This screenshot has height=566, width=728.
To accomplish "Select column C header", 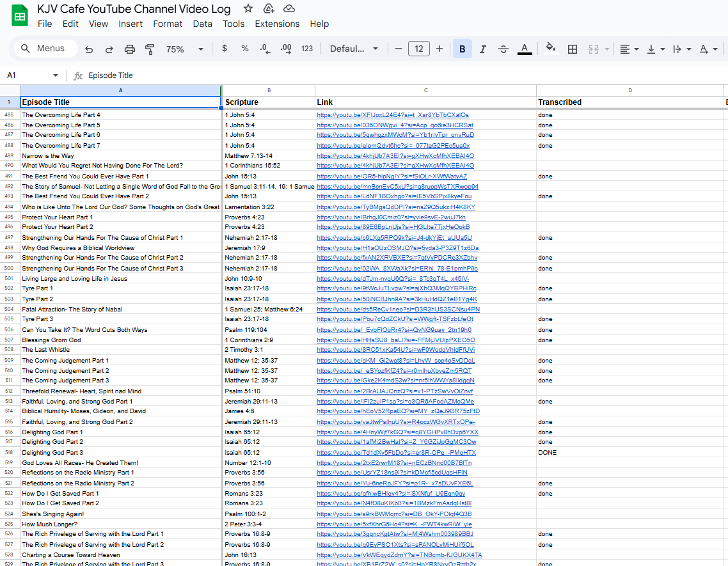I will [x=426, y=90].
